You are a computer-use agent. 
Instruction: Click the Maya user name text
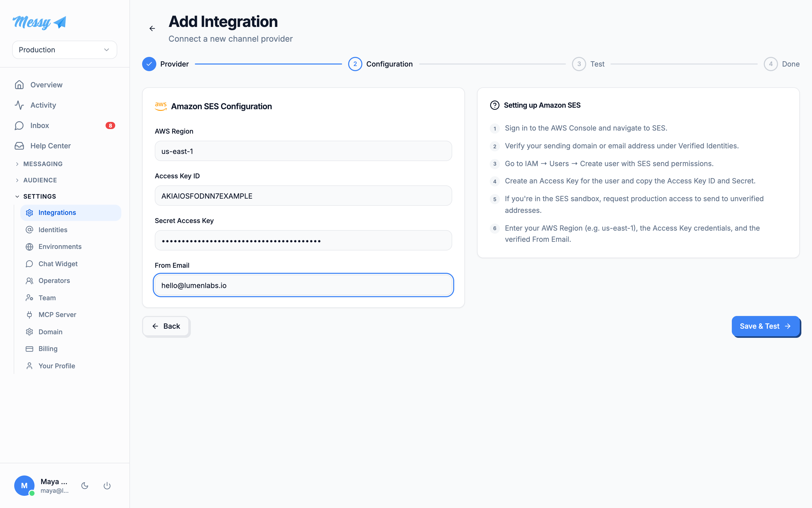(x=54, y=482)
